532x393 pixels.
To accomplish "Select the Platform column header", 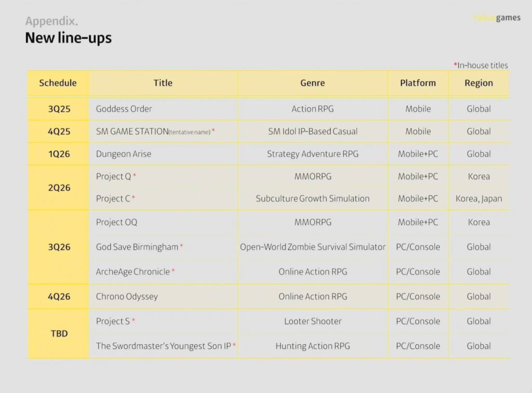I will 418,83.
